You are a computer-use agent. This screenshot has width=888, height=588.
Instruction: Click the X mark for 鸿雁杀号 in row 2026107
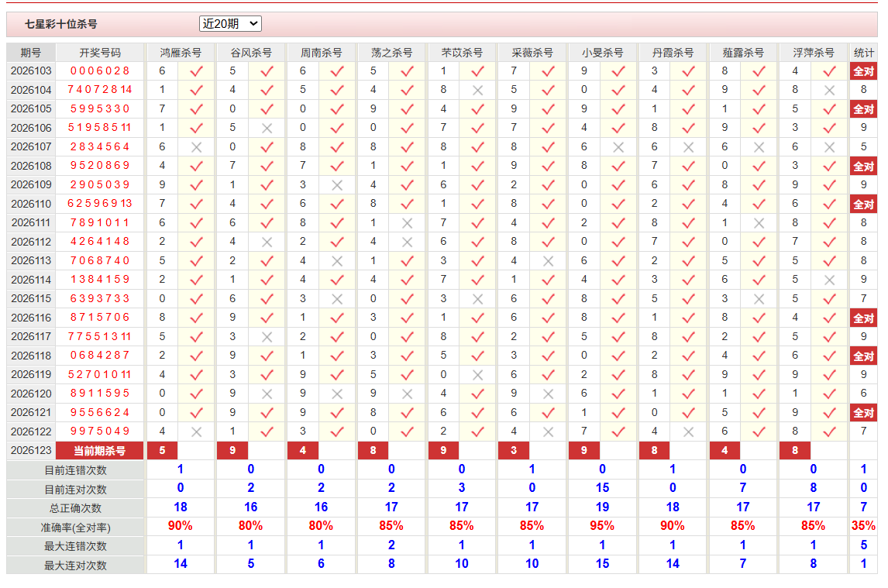pyautogui.click(x=197, y=147)
